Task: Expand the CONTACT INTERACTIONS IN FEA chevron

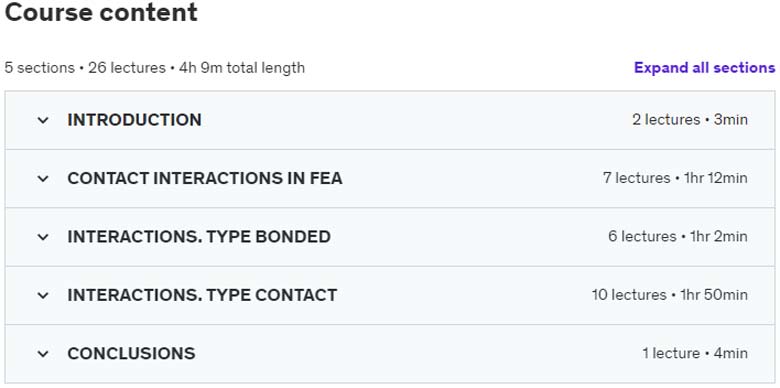Action: point(43,179)
